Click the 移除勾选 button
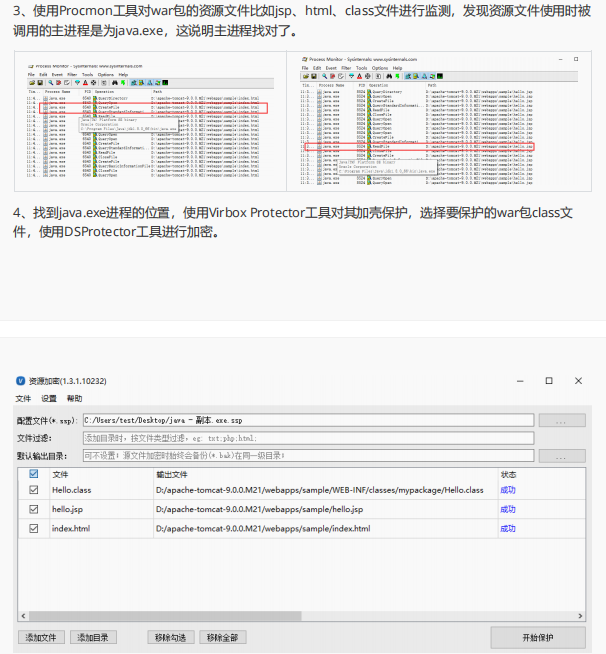The width and height of the screenshot is (606, 654). click(x=171, y=637)
